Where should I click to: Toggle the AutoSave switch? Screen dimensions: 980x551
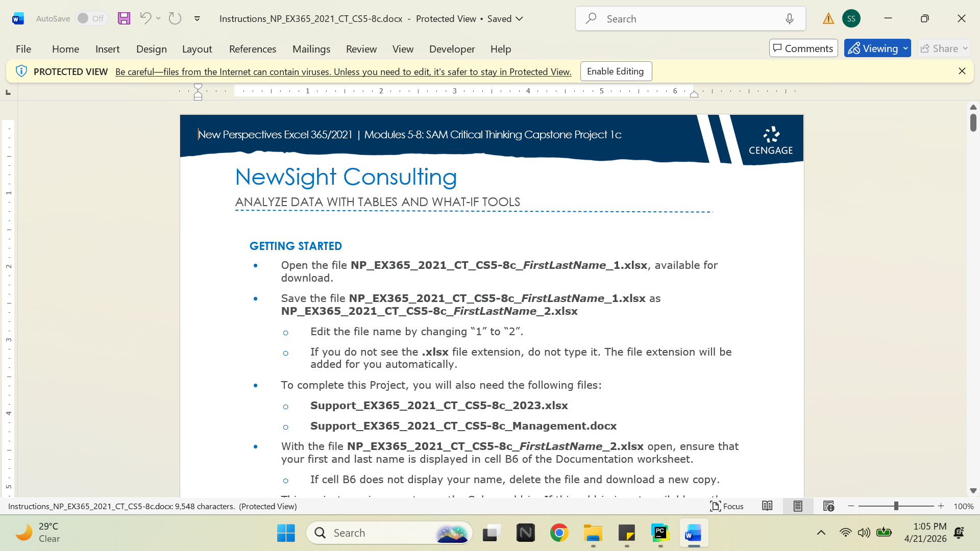[x=91, y=18]
